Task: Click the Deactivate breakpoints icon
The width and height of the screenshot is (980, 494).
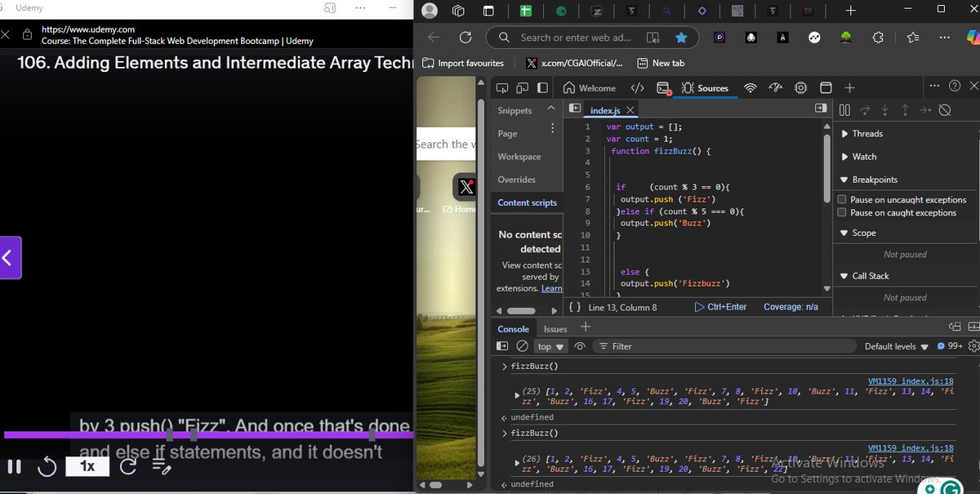Action: pos(945,109)
